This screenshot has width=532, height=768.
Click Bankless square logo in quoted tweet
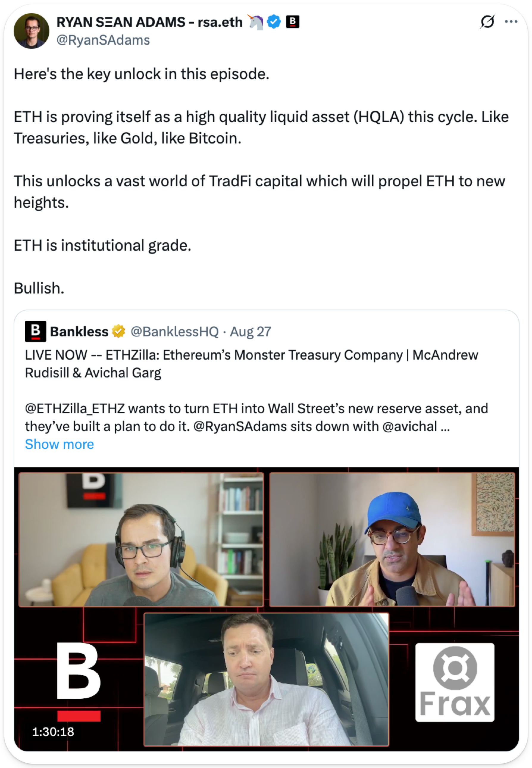click(x=35, y=331)
